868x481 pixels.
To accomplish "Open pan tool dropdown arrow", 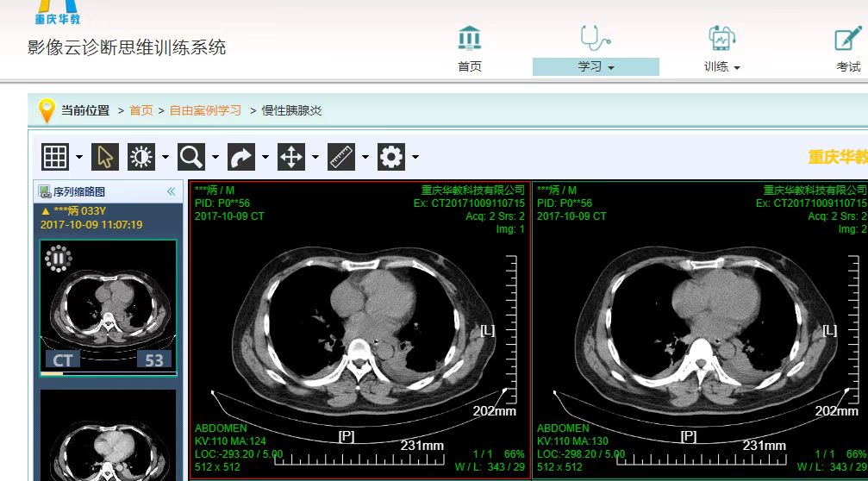I will (x=315, y=157).
